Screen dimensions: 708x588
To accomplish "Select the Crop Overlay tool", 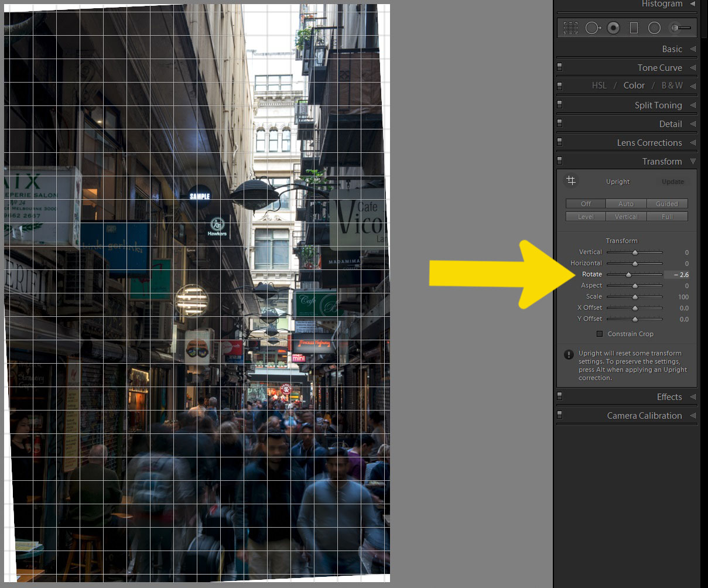I will pos(570,28).
